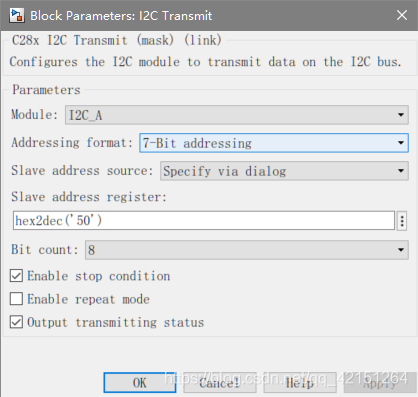This screenshot has height=397, width=418.
Task: Toggle Enable stop condition checkbox
Action: [16, 276]
